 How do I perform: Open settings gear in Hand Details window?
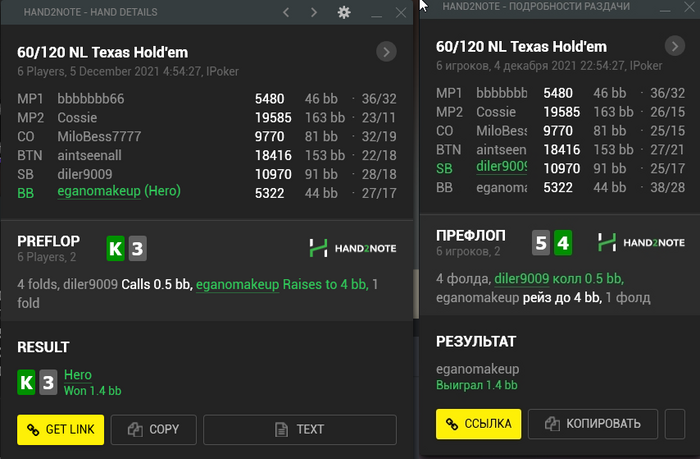click(344, 12)
